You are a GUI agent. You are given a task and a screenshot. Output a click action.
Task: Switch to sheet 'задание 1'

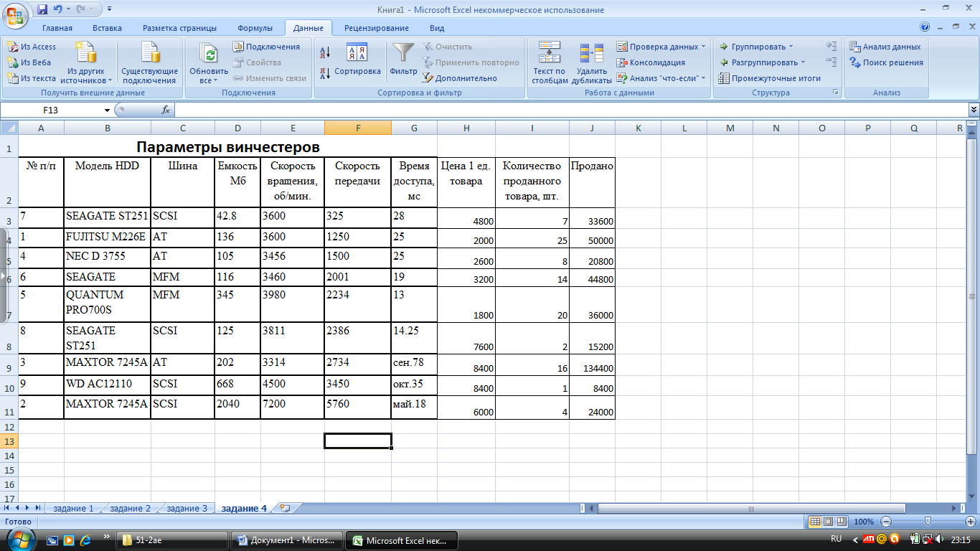coord(74,508)
